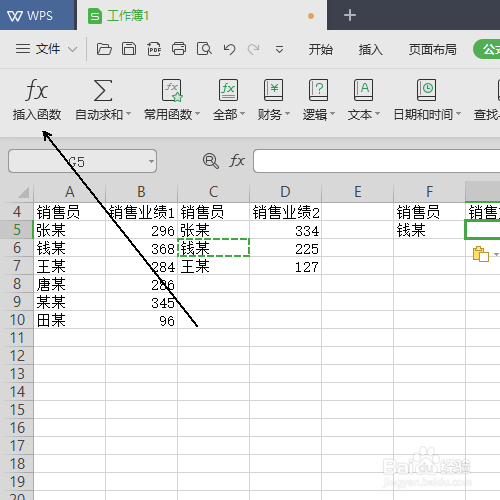
Task: Expand the 日期和时间 dropdown arrow
Action: 459,114
